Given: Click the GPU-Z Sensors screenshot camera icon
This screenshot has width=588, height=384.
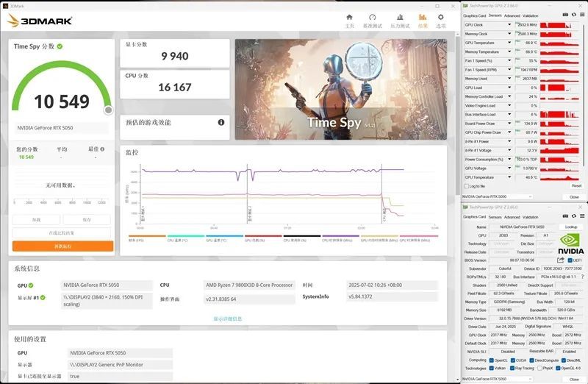Looking at the screenshot, I should pos(565,15).
